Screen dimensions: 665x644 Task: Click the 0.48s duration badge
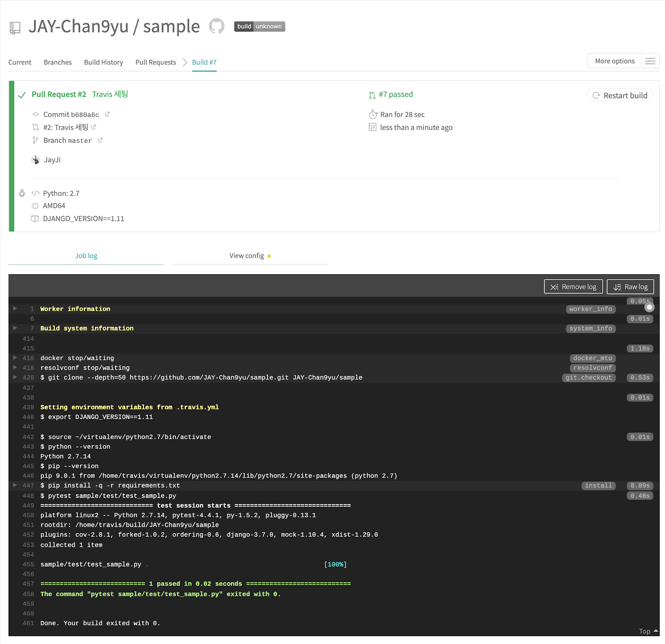click(x=640, y=496)
